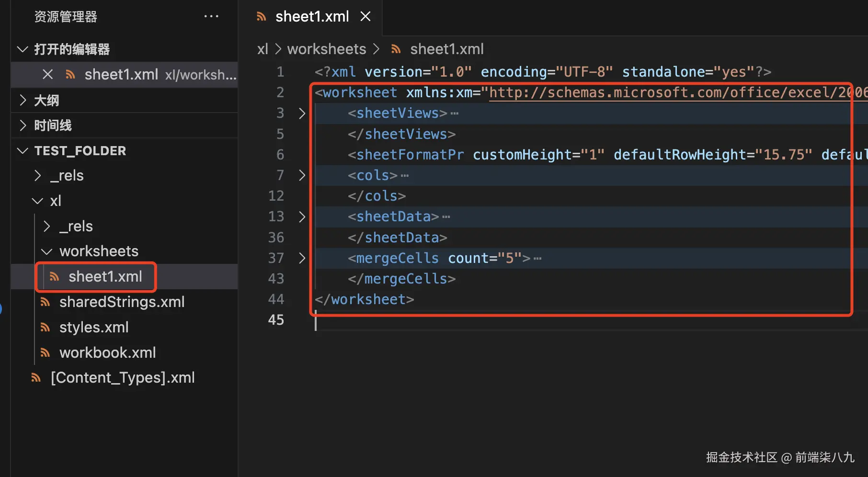This screenshot has width=868, height=477.
Task: Collapse the worksheets folder in the tree
Action: (47, 251)
